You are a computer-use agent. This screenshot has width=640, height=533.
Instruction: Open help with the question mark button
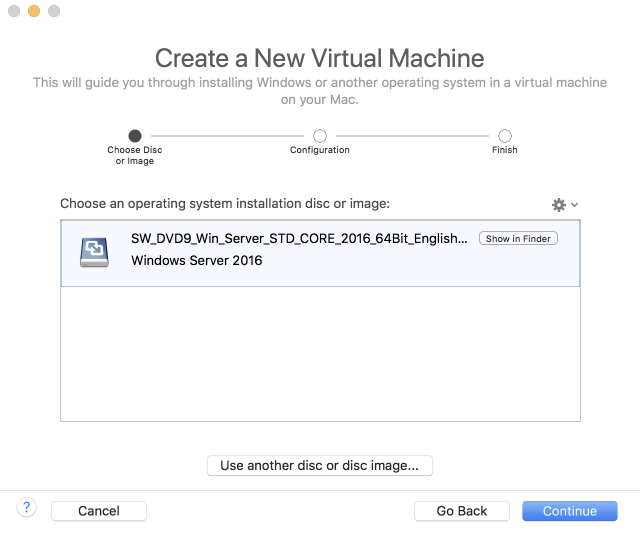point(27,508)
